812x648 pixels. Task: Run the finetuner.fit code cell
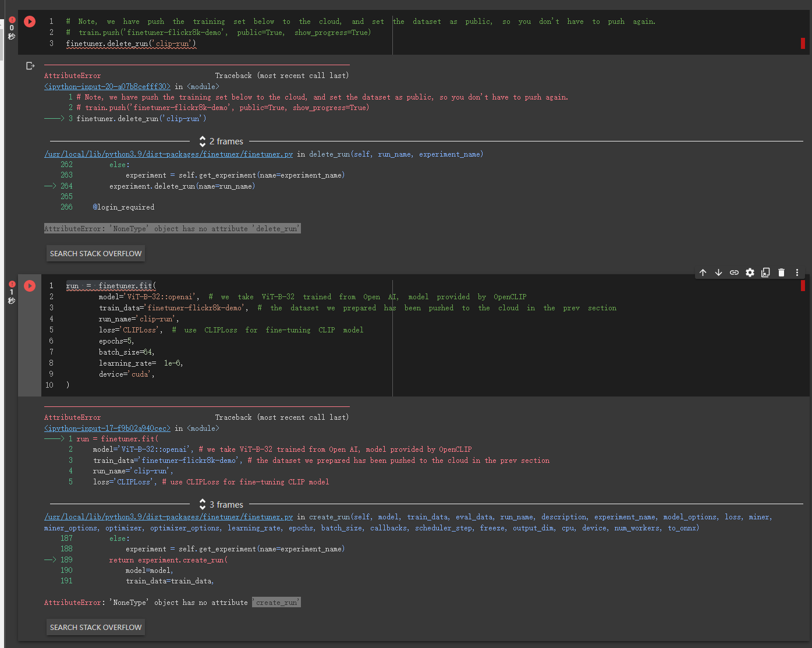[x=30, y=285]
